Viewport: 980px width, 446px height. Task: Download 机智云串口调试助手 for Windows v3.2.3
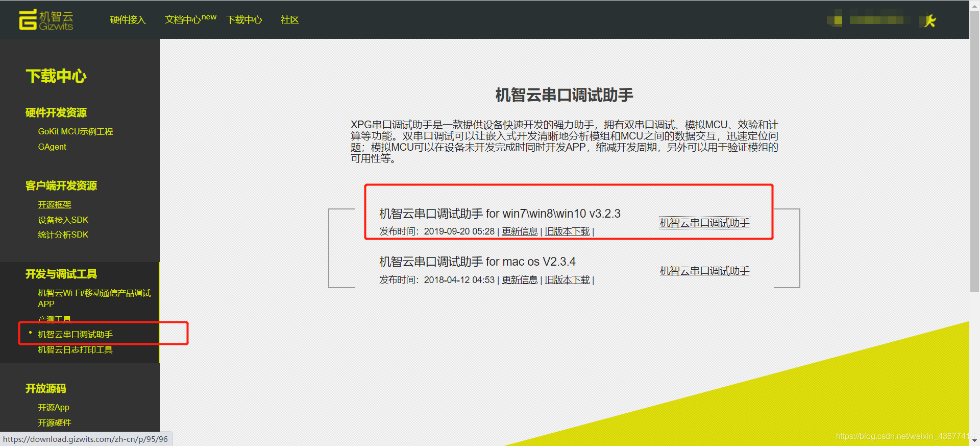pos(704,223)
